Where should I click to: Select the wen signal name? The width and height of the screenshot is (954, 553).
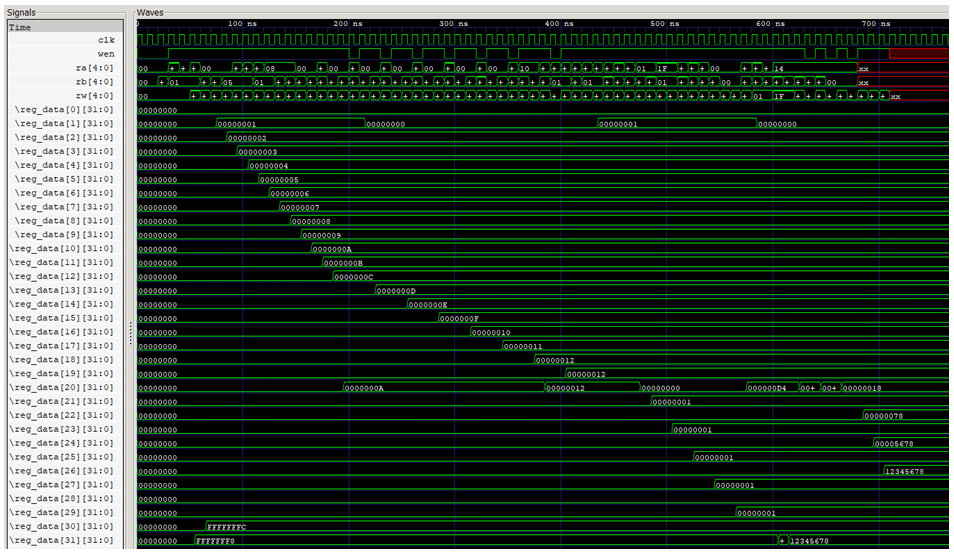tap(105, 54)
